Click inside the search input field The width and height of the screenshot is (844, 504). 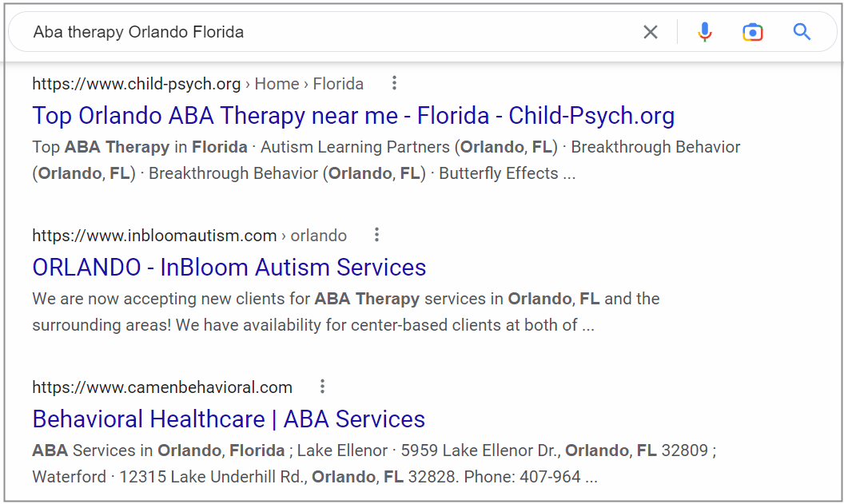click(x=320, y=31)
